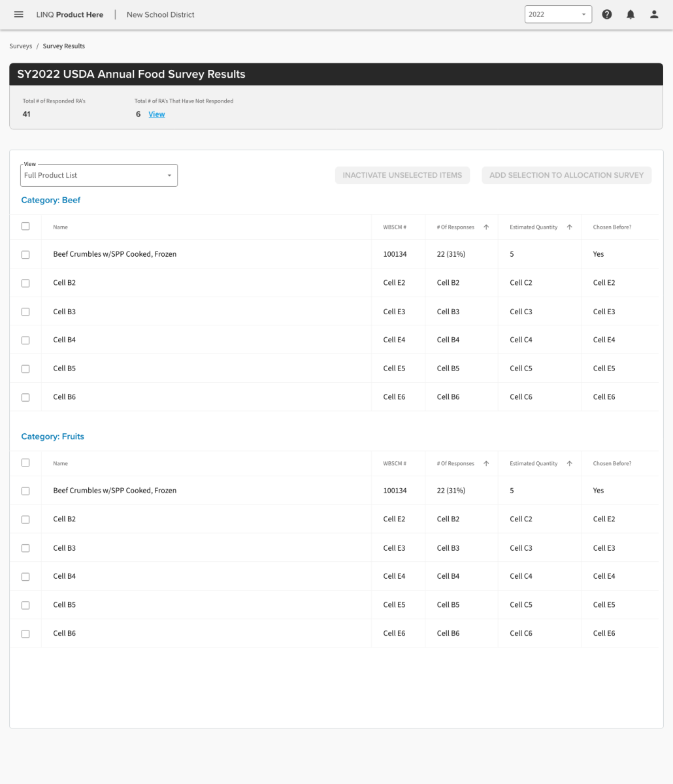Check the select-all box in Beef table header

pyautogui.click(x=25, y=226)
